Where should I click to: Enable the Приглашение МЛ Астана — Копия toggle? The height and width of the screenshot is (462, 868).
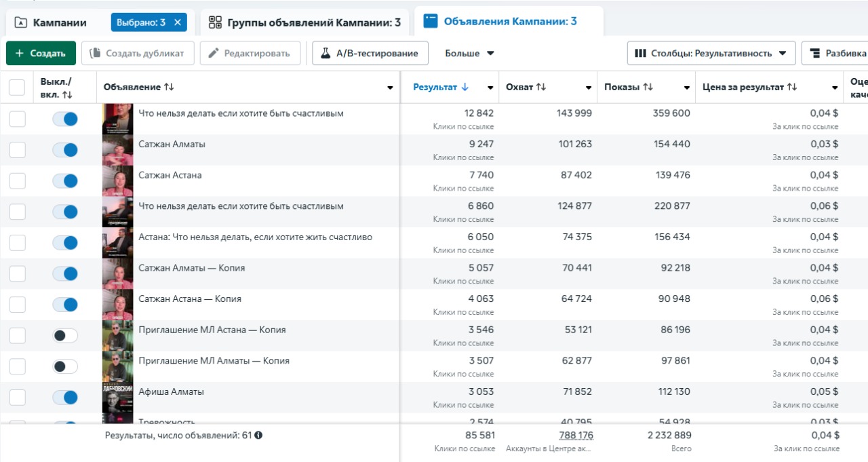click(x=66, y=336)
